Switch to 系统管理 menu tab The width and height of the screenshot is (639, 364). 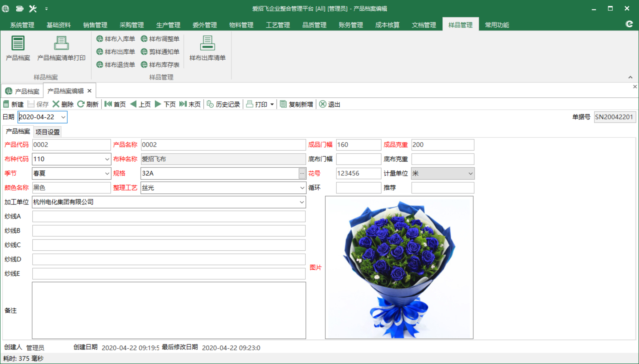pos(22,25)
